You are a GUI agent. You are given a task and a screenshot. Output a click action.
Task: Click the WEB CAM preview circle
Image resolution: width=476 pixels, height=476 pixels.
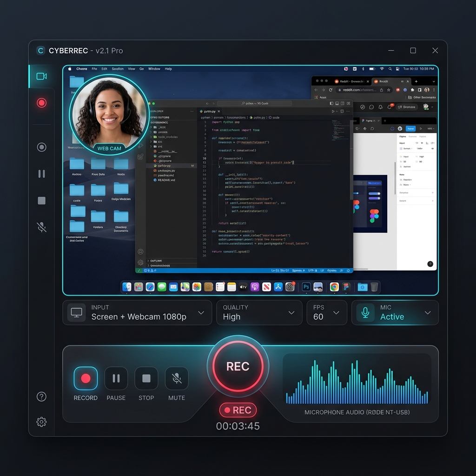(x=109, y=115)
